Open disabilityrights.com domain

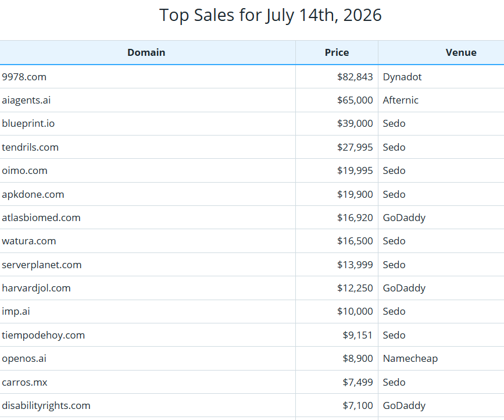coord(46,405)
